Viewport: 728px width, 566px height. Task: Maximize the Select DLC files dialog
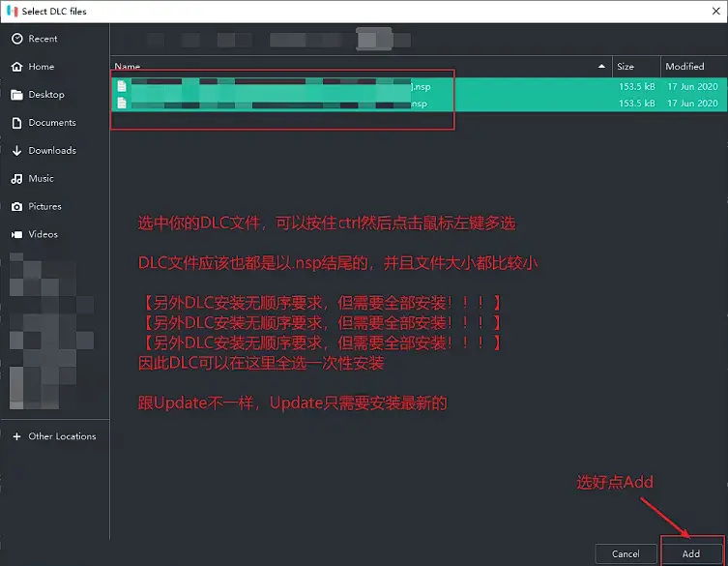[661, 10]
